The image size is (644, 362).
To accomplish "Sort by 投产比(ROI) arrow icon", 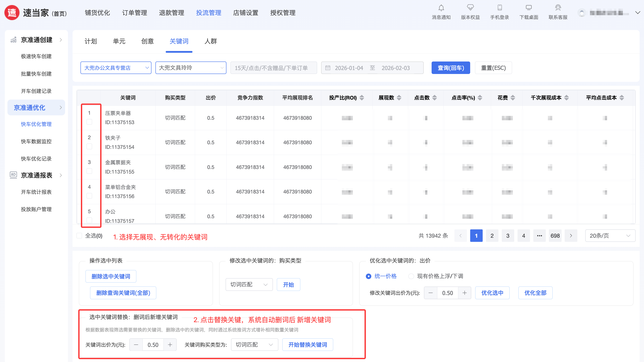I will point(362,98).
